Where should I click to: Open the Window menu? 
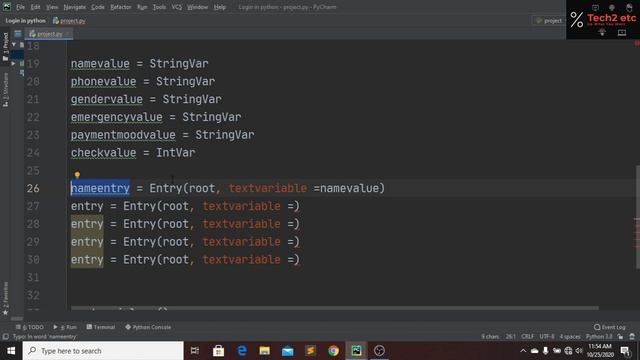[198, 7]
